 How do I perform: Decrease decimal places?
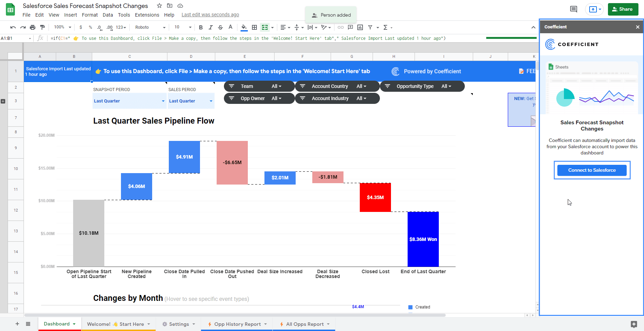pos(99,27)
